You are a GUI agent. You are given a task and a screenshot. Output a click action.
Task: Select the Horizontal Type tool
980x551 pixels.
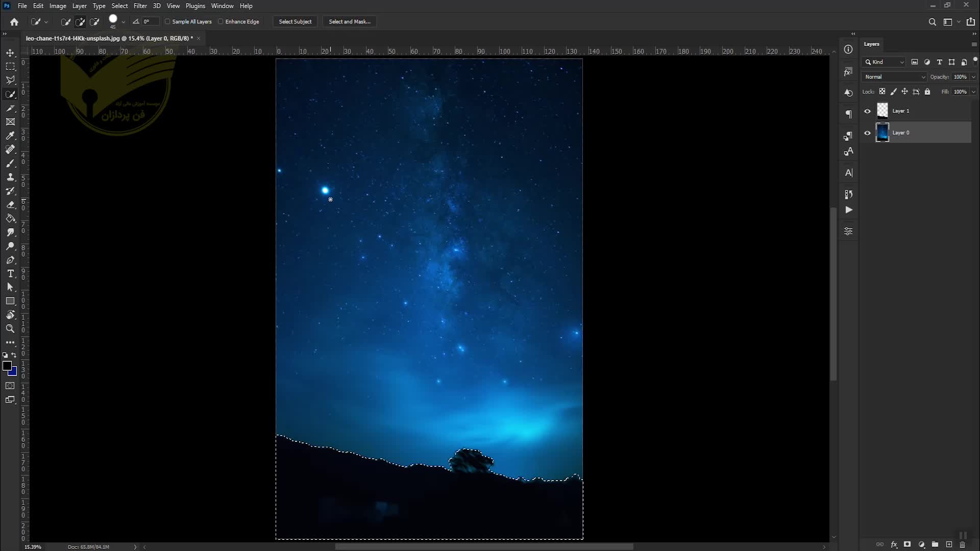(10, 274)
